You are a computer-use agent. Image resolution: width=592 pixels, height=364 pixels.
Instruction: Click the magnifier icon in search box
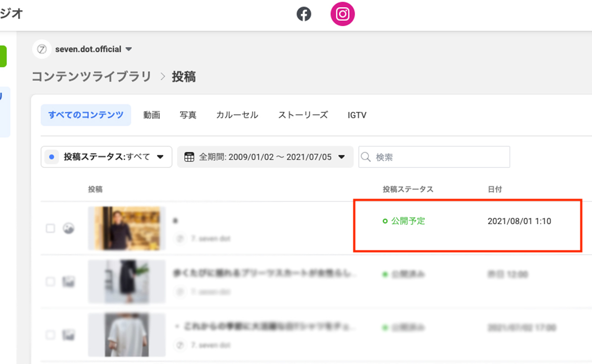(365, 157)
